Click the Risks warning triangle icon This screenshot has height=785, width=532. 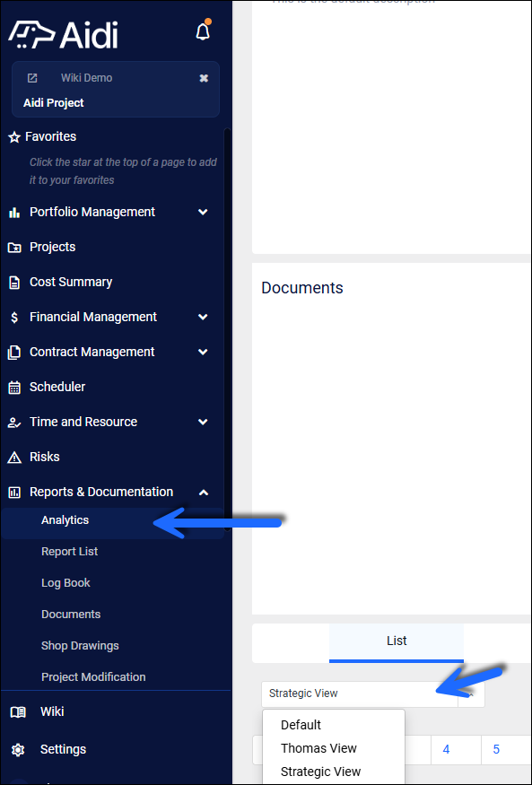click(x=14, y=457)
